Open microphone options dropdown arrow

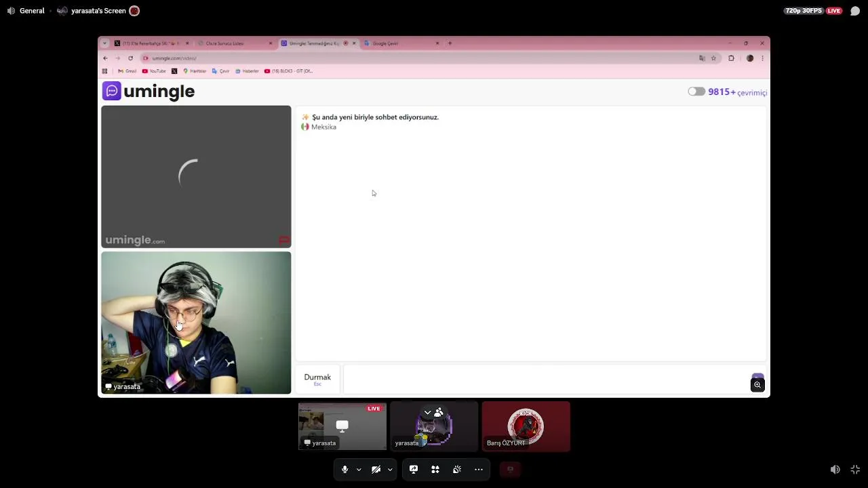359,469
